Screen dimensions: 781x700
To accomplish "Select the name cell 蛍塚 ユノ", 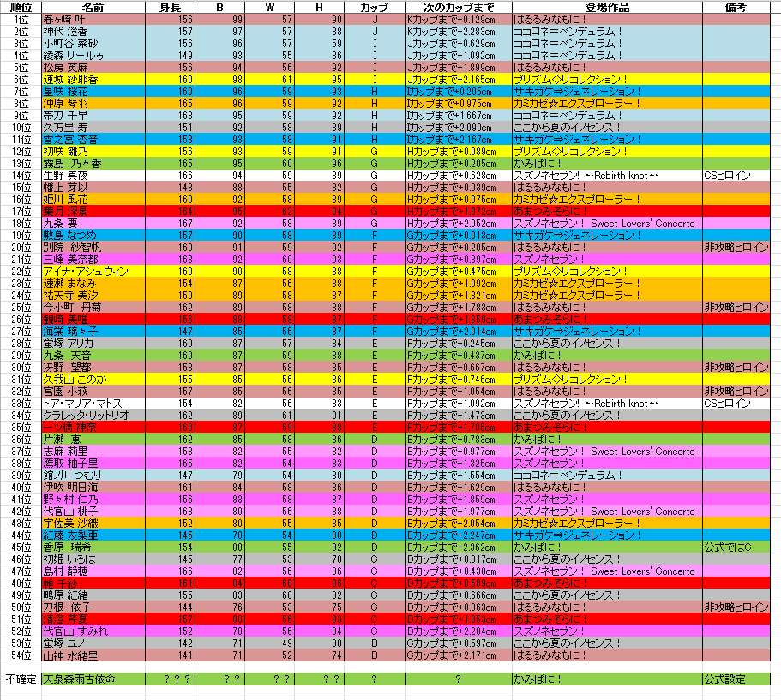I will coord(93,643).
